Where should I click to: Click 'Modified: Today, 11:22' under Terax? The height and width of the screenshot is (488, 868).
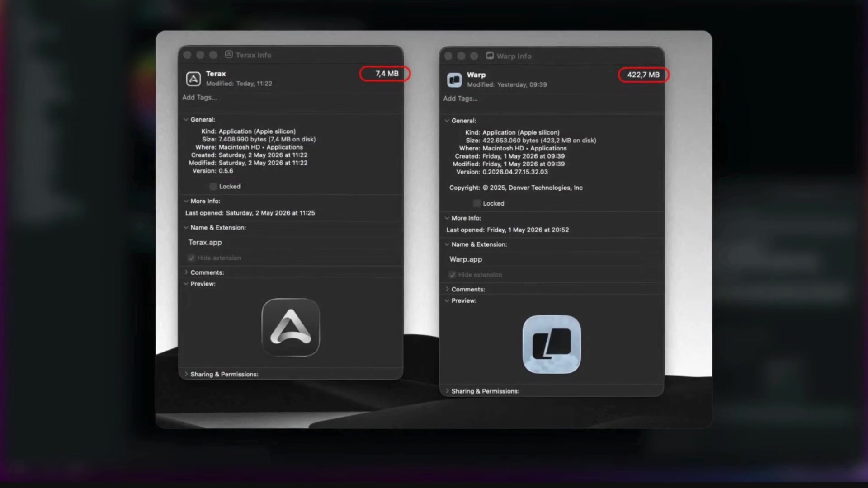(239, 84)
